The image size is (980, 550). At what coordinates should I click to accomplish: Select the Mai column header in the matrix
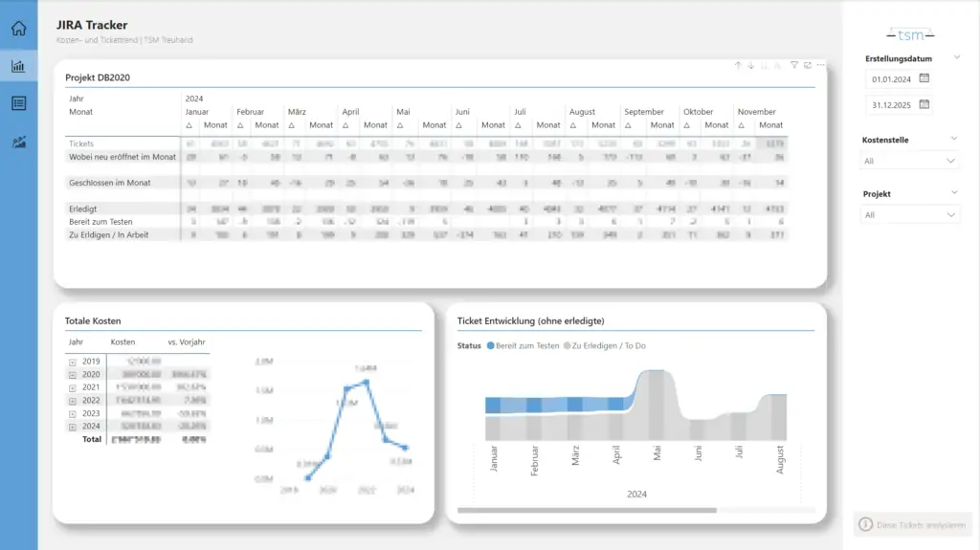point(403,112)
